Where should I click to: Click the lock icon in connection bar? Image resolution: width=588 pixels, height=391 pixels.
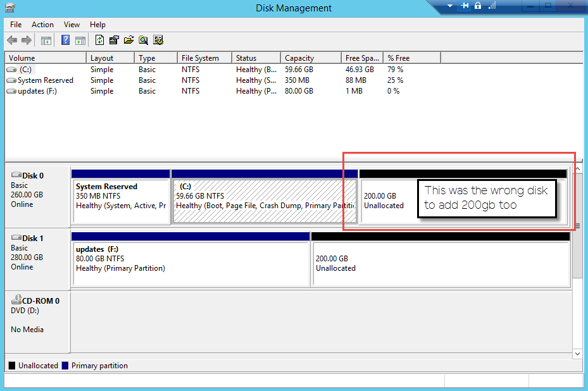(x=478, y=6)
